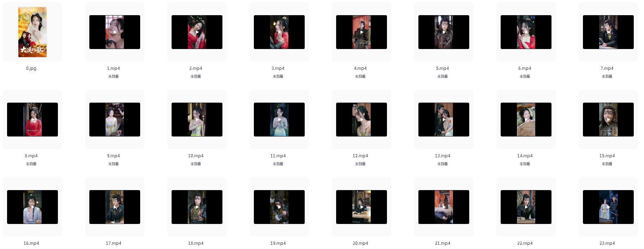Select the file name 3.mp4
Image resolution: width=644 pixels, height=249 pixels.
coord(278,68)
